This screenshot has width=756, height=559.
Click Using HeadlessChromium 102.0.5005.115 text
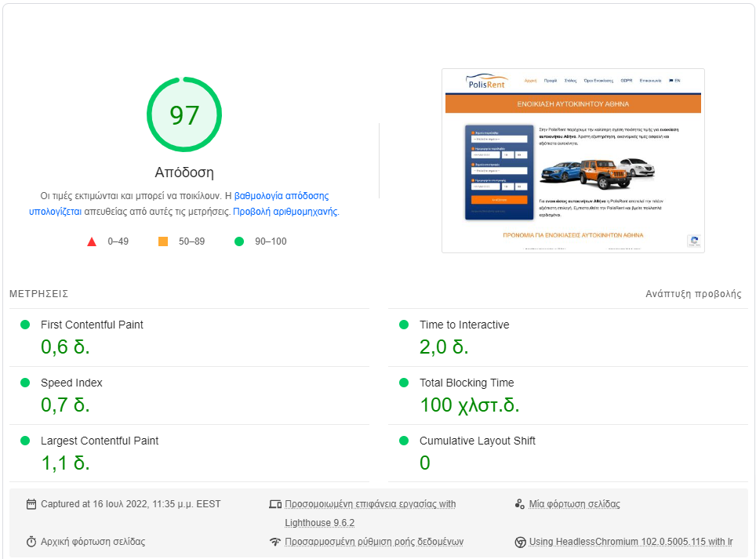click(x=631, y=542)
